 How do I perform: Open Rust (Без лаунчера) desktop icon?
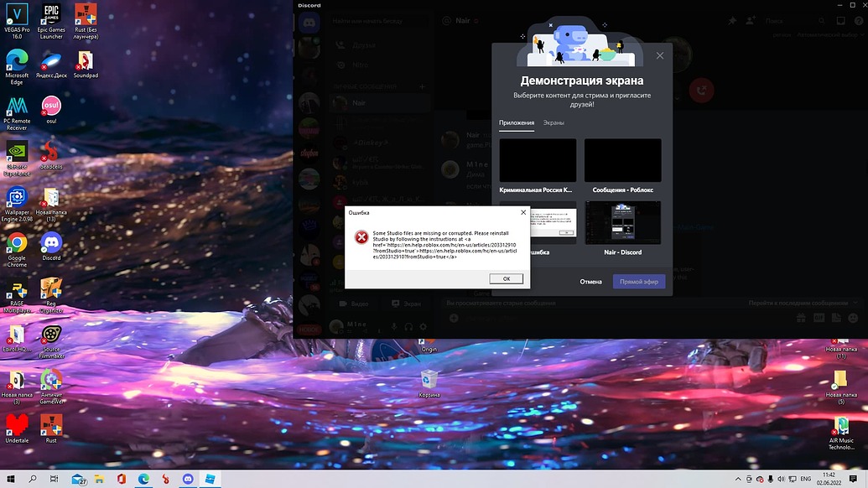coord(86,22)
